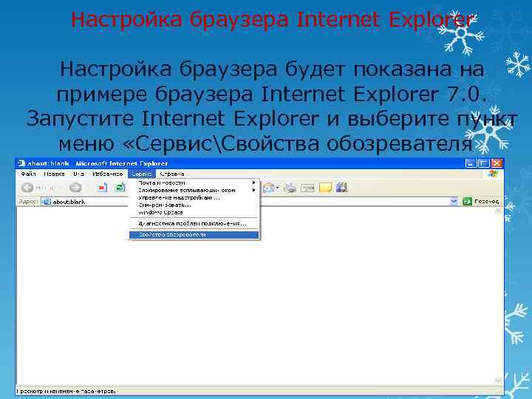Click the Forward navigation button
The image size is (532, 399).
[x=75, y=187]
